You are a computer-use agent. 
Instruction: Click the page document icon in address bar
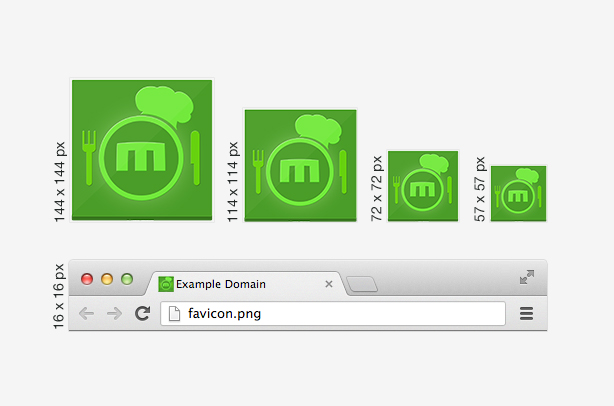tap(174, 314)
